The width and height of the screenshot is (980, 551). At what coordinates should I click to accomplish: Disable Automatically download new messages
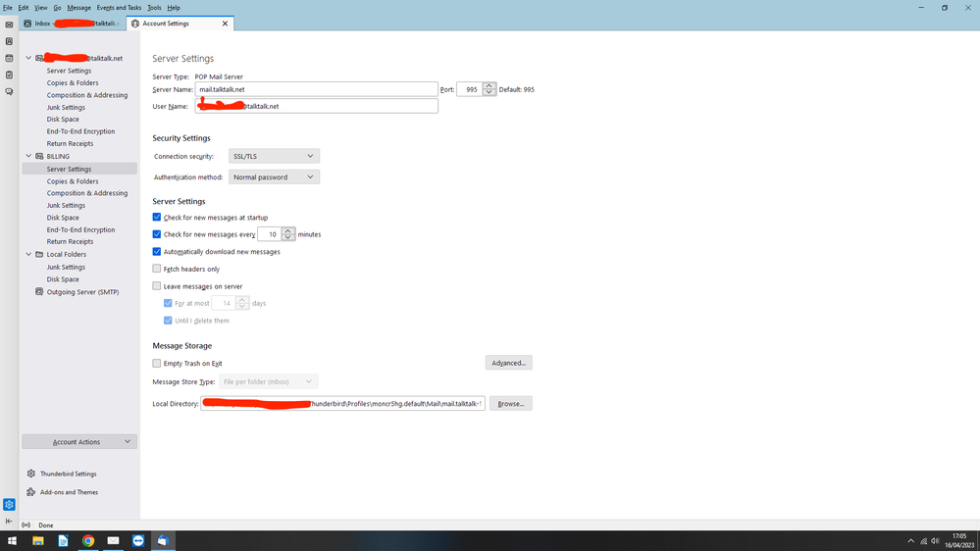(156, 251)
